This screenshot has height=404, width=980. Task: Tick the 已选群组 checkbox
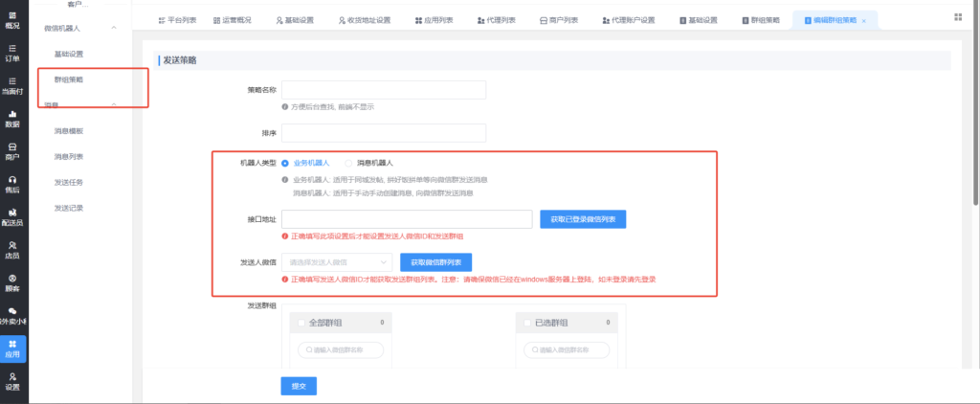pyautogui.click(x=529, y=324)
